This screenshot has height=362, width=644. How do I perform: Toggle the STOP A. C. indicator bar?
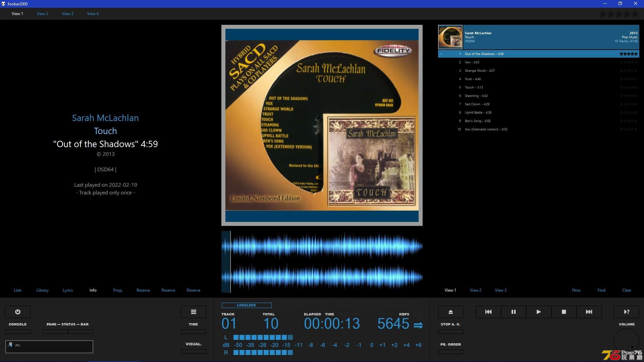click(x=451, y=331)
